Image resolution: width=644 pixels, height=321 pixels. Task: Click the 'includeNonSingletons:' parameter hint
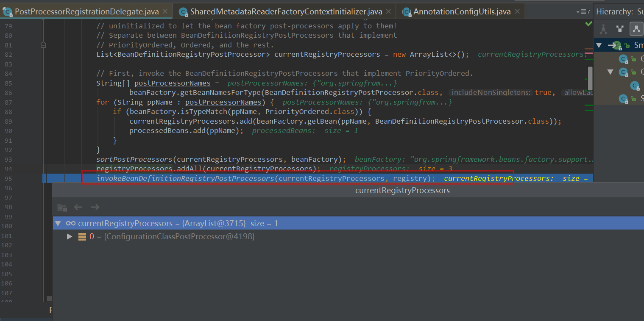pyautogui.click(x=491, y=93)
